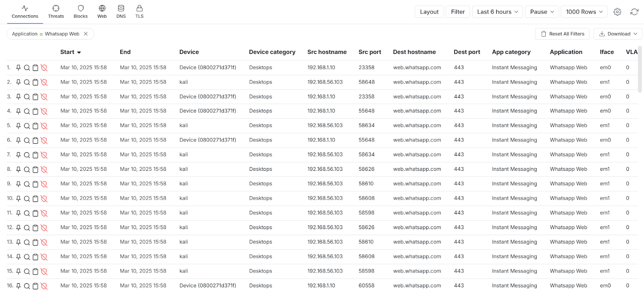Click the Device column header
This screenshot has width=644, height=293.
(189, 52)
